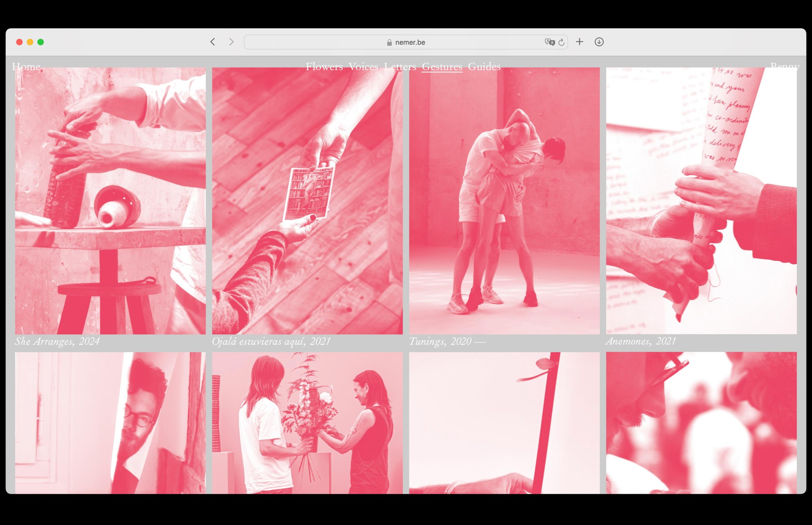Open the Flowers menu item
812x525 pixels.
tap(324, 67)
